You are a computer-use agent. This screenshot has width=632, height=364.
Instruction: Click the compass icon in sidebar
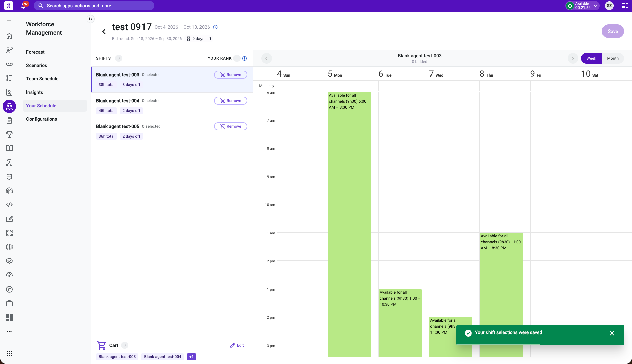coord(9,289)
